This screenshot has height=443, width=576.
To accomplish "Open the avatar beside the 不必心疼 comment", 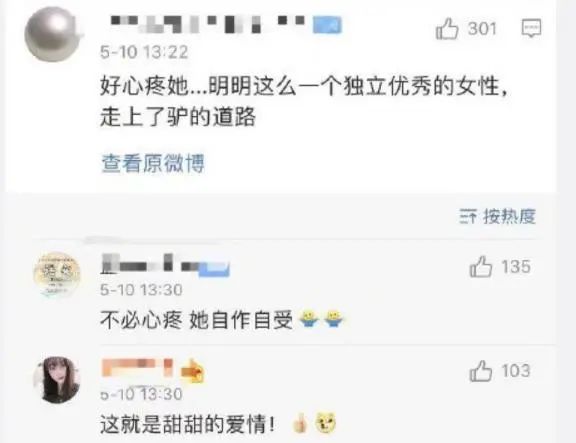I will (57, 274).
